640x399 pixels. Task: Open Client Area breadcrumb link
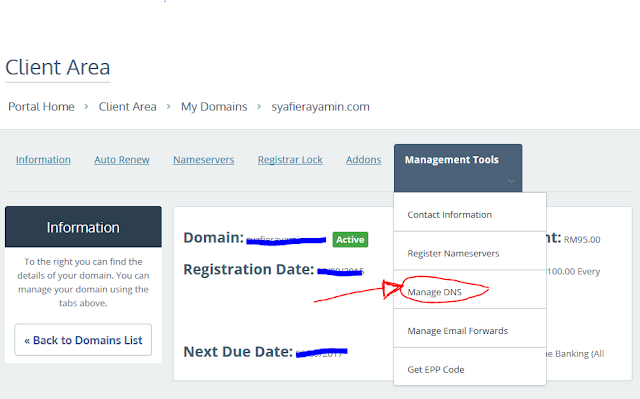[x=127, y=106]
